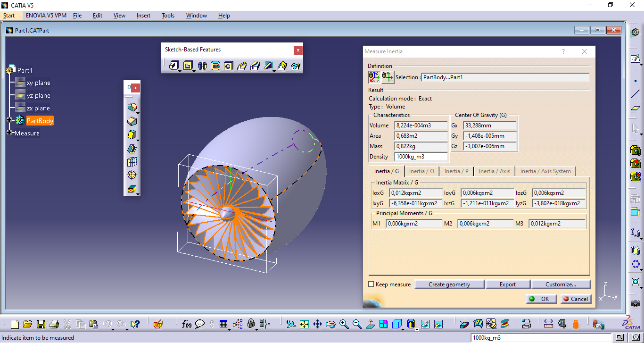Select the Multi-sections Solid tool
Image resolution: width=644 pixels, height=343 pixels.
(x=282, y=66)
